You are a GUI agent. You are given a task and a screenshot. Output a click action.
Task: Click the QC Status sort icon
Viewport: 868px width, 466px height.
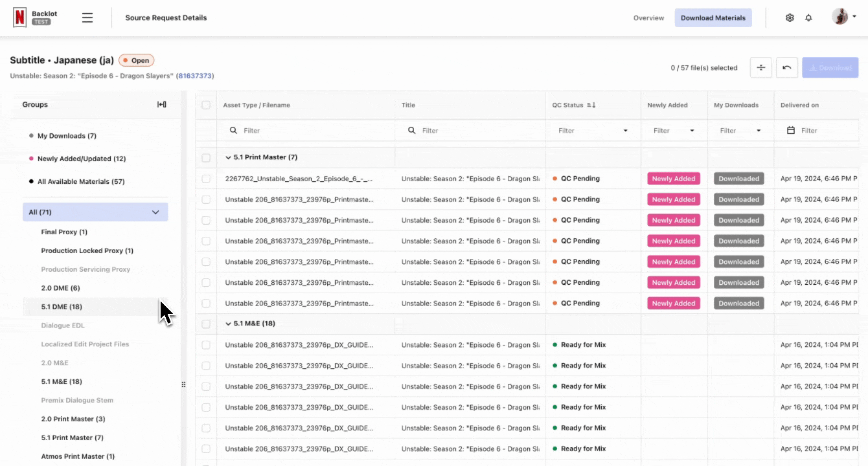point(591,105)
